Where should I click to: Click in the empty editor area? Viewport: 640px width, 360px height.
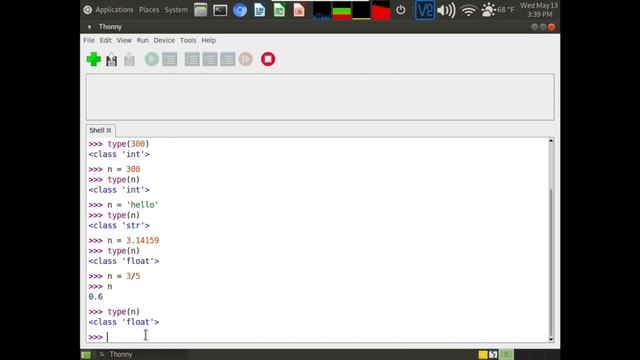(320, 97)
